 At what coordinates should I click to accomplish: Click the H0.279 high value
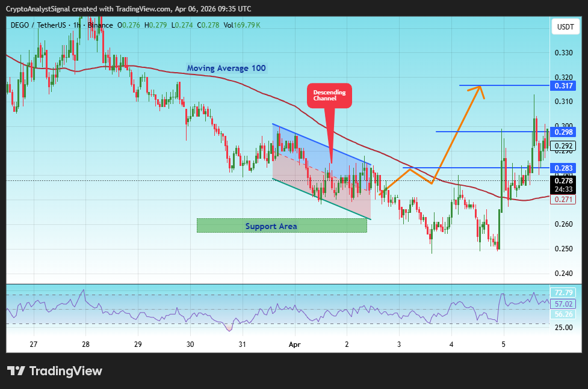155,25
